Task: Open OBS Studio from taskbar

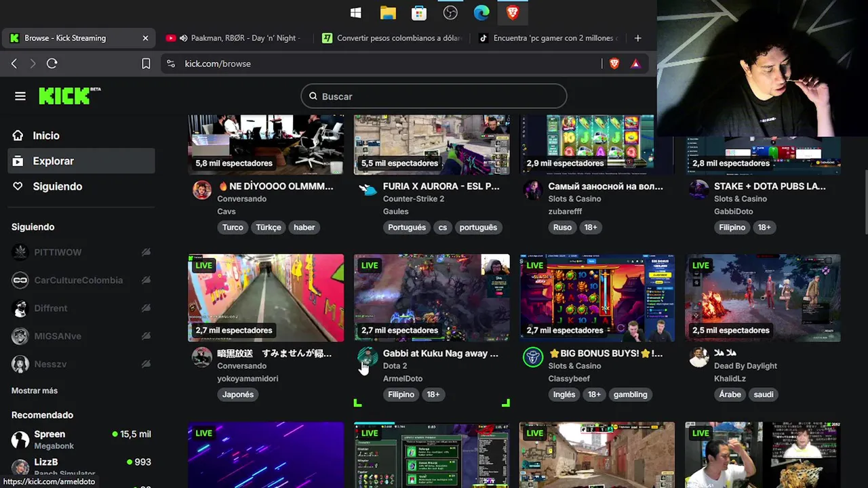Action: click(450, 13)
